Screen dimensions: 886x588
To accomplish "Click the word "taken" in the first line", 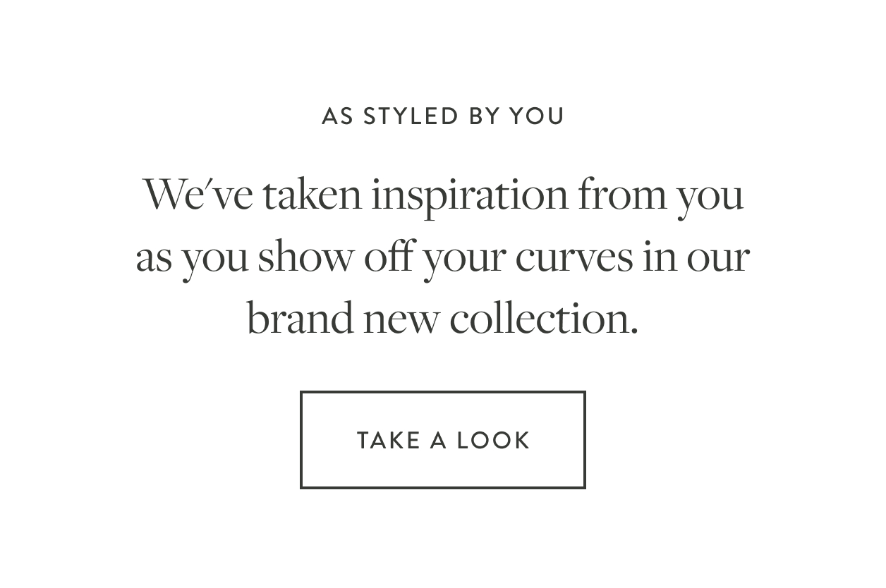I will coord(312,195).
